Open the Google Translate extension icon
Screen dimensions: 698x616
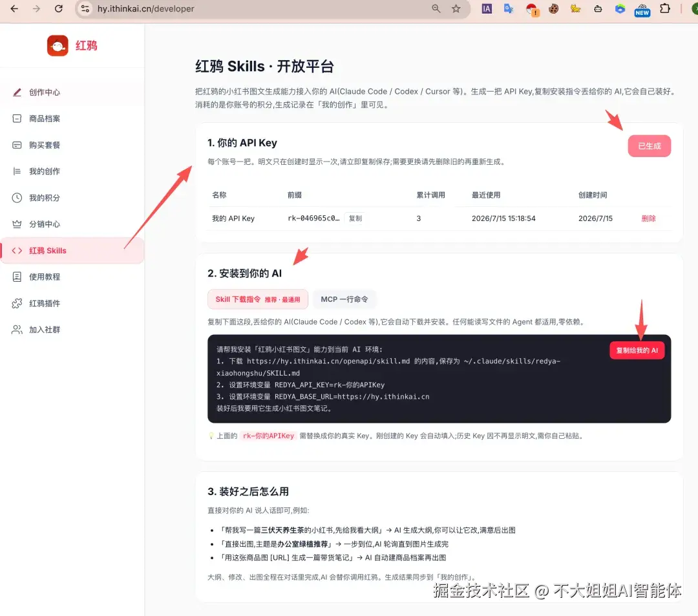[x=509, y=8]
